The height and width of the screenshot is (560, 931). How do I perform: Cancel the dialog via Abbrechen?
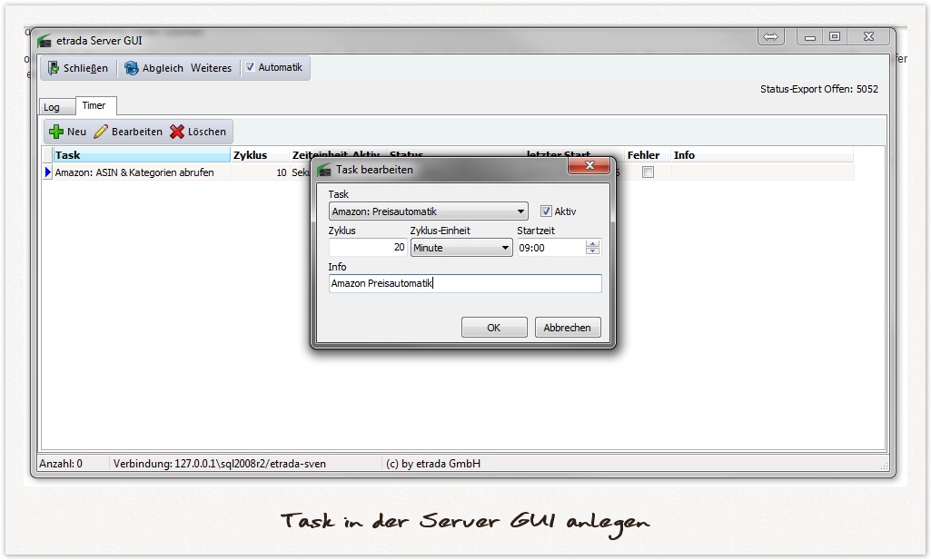click(567, 327)
